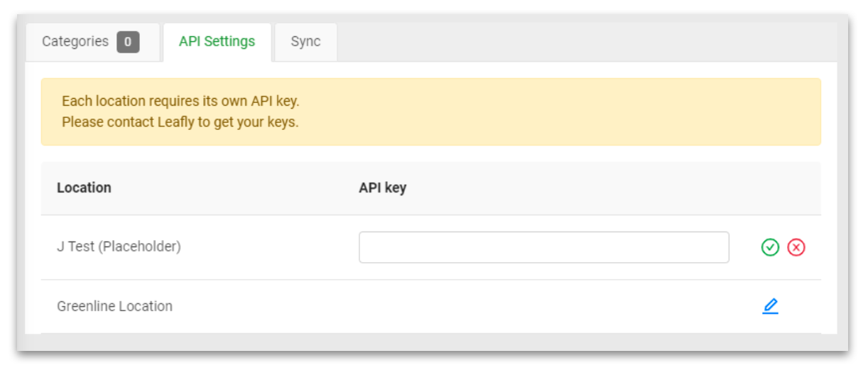Click the yellow API key notice banner
The width and height of the screenshot is (868, 385).
coord(430,112)
